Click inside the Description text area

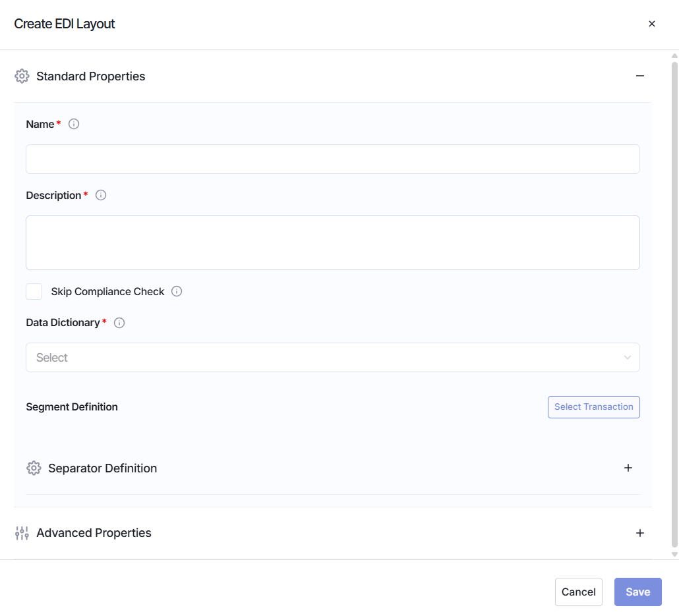(332, 243)
